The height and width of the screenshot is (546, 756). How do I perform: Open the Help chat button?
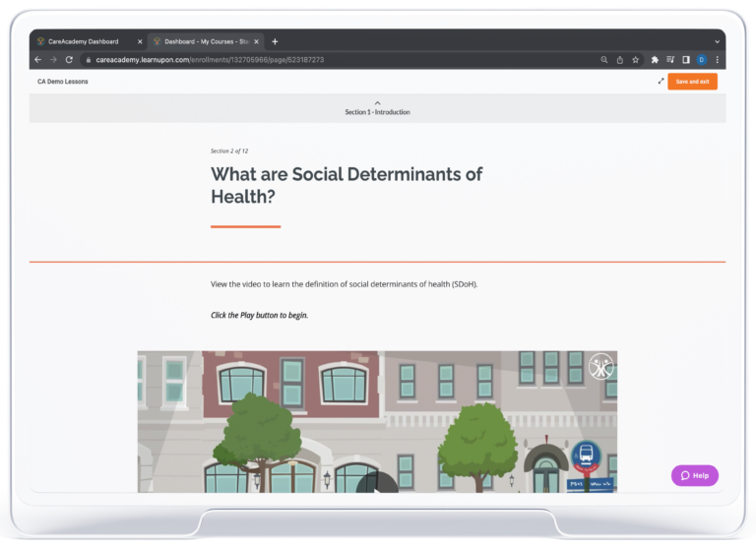click(695, 475)
